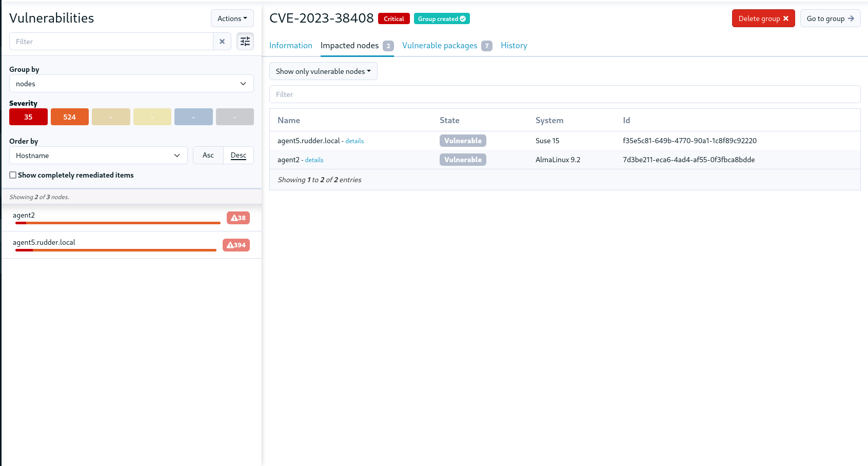The width and height of the screenshot is (868, 466).
Task: Open the Actions dropdown
Action: (x=232, y=18)
